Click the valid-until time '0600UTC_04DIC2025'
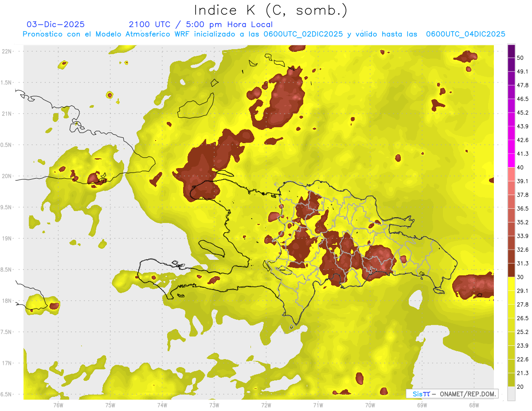 [x=465, y=34]
